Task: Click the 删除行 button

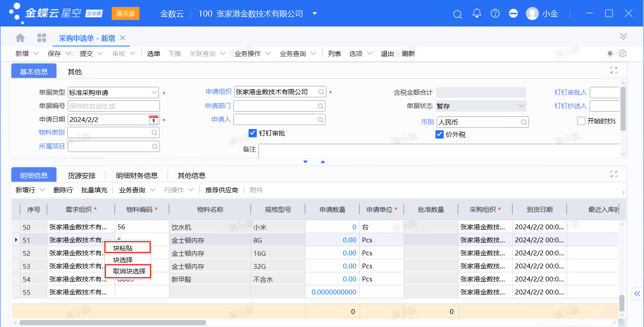Action: click(x=63, y=190)
